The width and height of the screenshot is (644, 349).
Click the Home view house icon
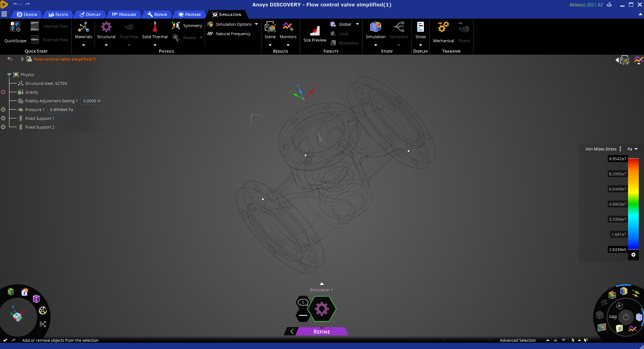click(x=25, y=292)
